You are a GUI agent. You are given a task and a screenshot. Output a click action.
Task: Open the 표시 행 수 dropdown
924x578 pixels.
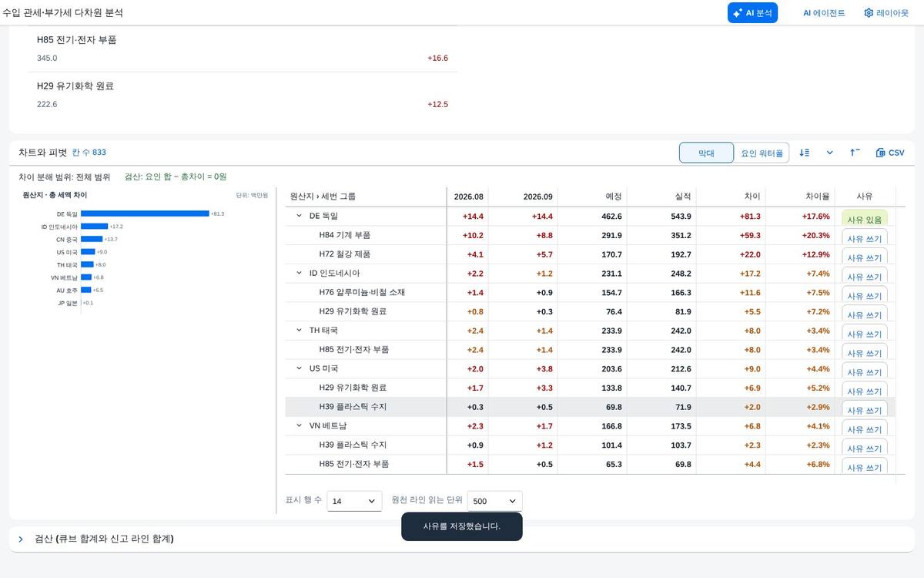(x=354, y=501)
